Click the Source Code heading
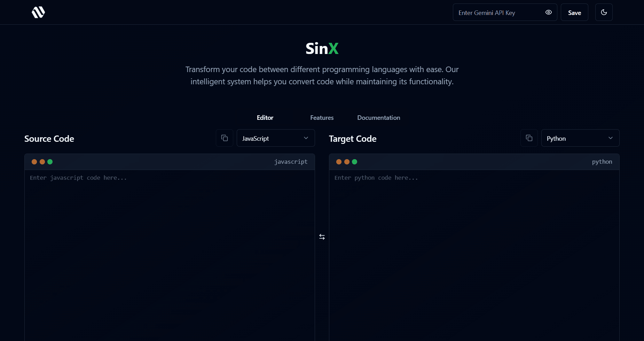Screen dimensions: 644x341 pyautogui.click(x=49, y=139)
